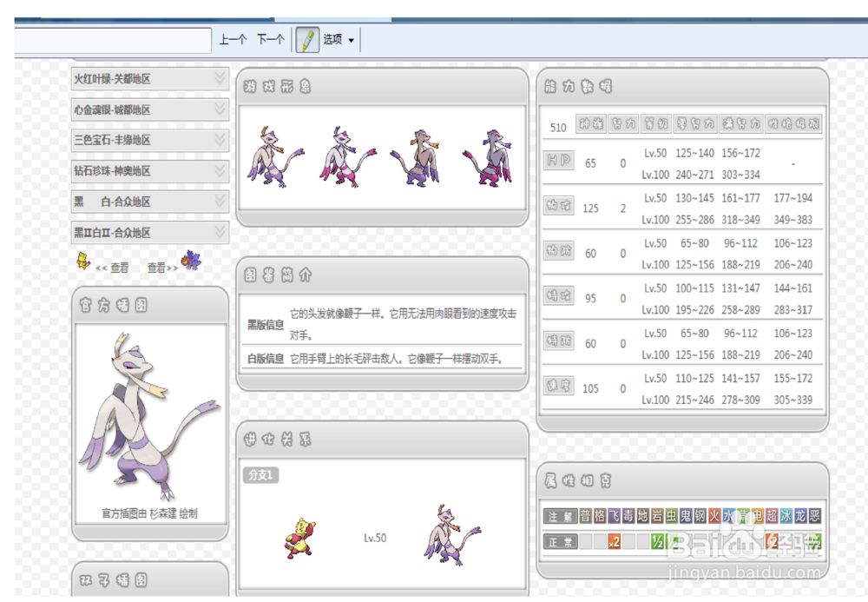Viewport: 868px width, 602px height.
Task: Click the 速度 stat label
Action: pos(558,386)
